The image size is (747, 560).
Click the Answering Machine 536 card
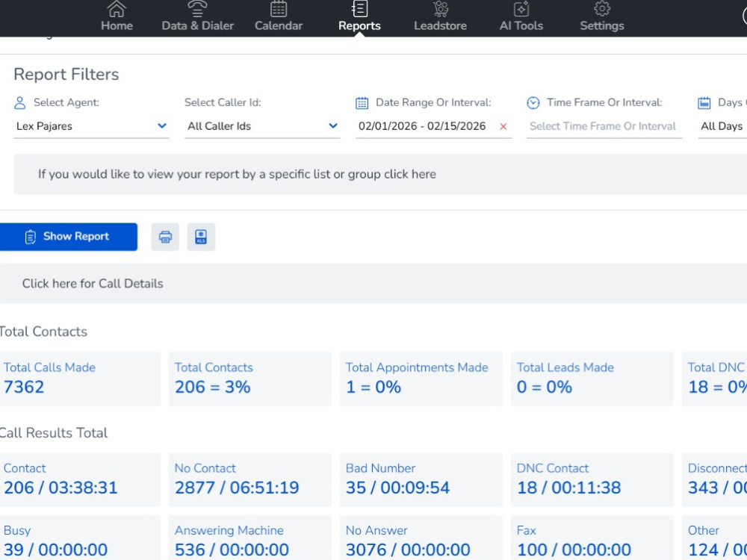pos(250,538)
